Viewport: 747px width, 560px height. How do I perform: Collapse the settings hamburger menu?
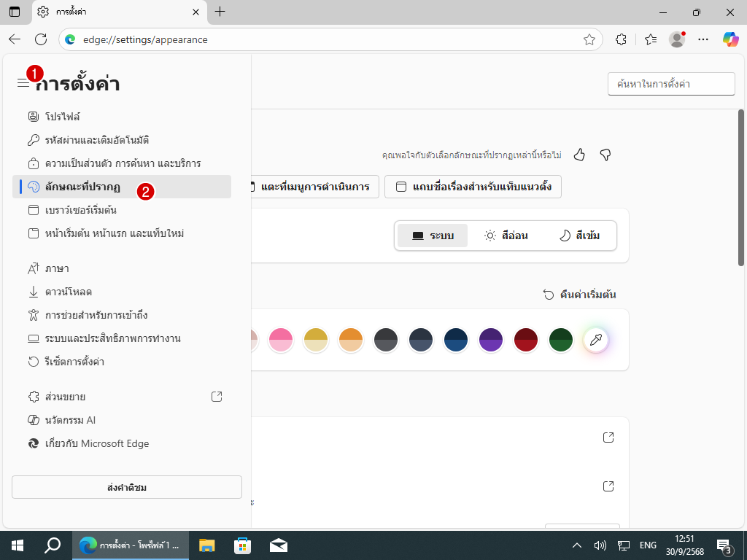tap(23, 83)
